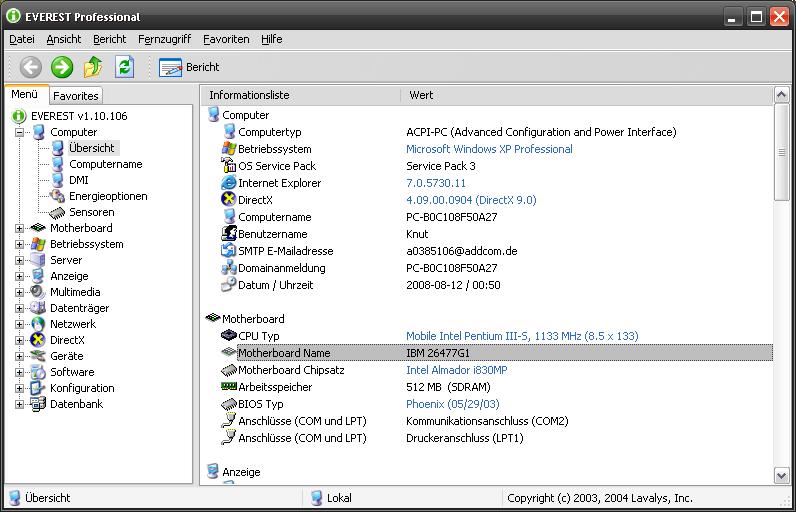Open the Intel Almador i830MP link
This screenshot has width=796, height=512.
(x=456, y=370)
